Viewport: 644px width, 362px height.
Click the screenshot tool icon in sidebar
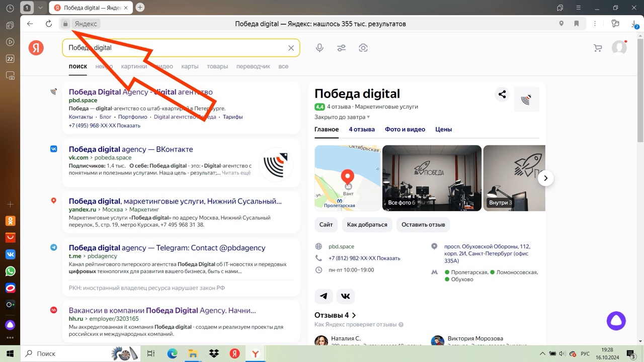(x=10, y=75)
